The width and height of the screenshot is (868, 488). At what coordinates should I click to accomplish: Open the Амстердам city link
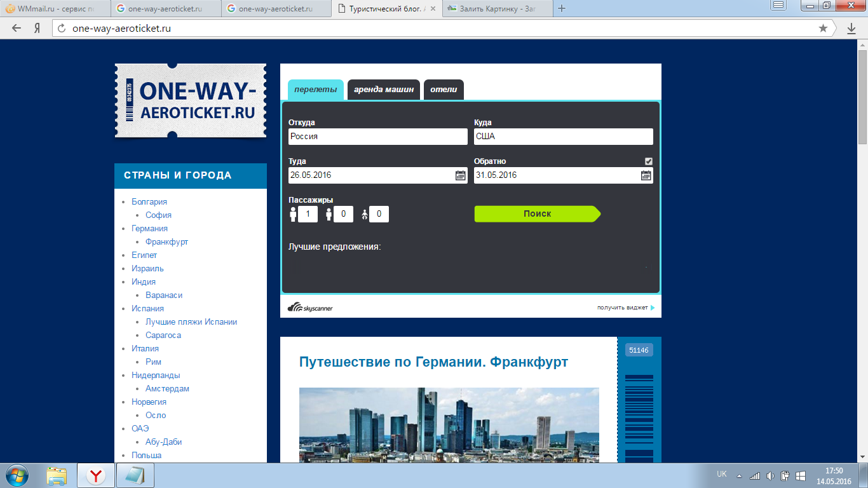tap(167, 388)
